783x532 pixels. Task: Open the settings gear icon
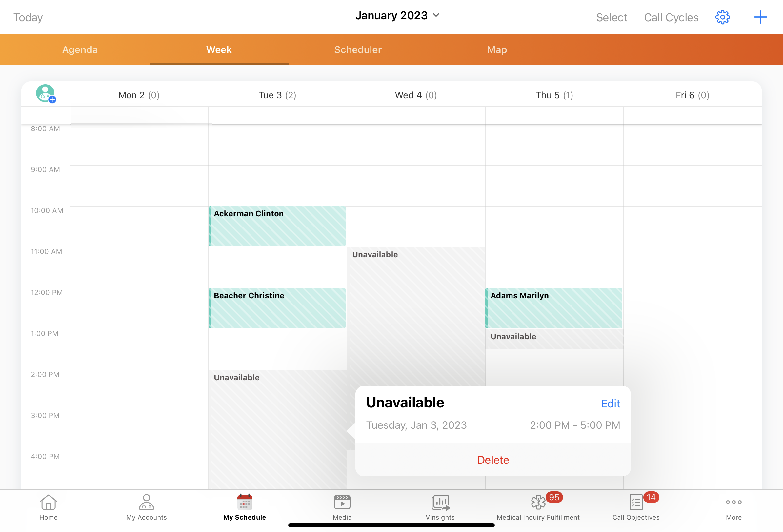pos(722,17)
